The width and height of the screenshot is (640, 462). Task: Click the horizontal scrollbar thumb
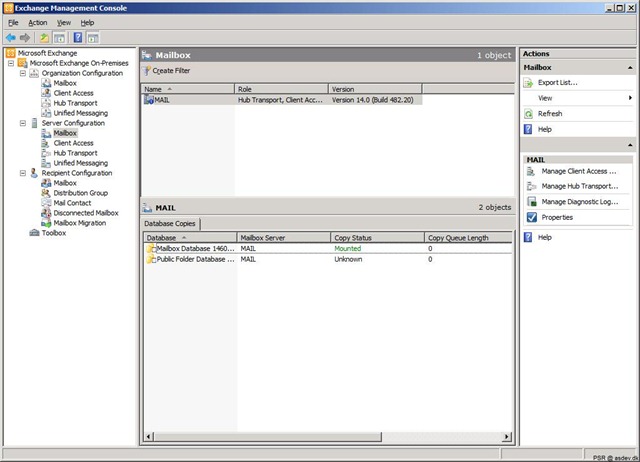[x=268, y=437]
